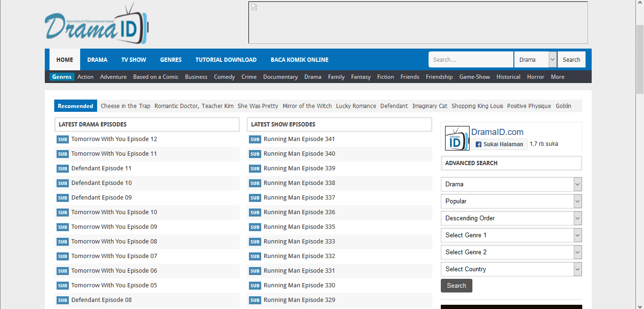Viewport: 644px width, 309px height.
Task: Open recommended drama Cheese in the Trap
Action: (x=125, y=106)
